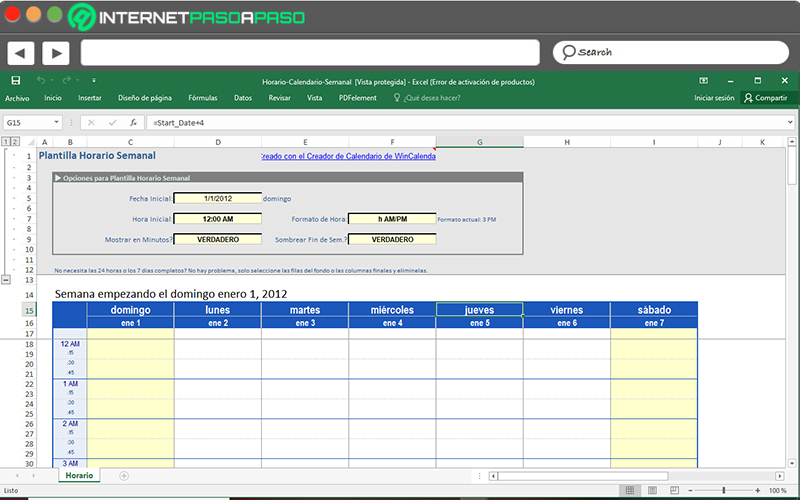Screen dimensions: 800x500
Task: Open the Inicio ribbon tab
Action: pos(53,98)
